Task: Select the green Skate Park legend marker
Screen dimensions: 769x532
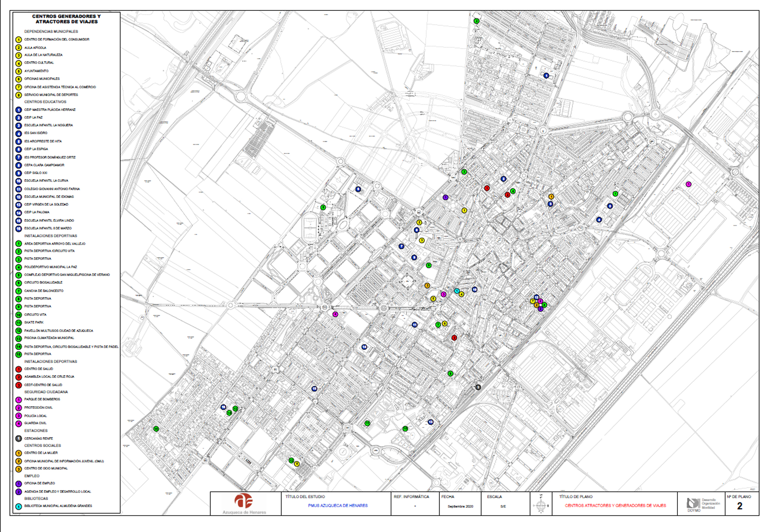Action: tap(19, 323)
